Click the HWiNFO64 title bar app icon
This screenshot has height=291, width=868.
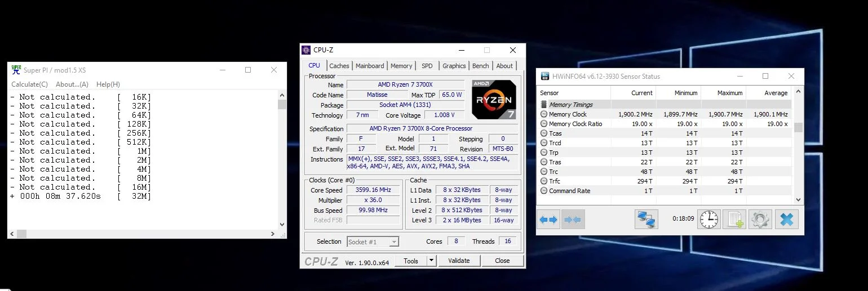544,76
